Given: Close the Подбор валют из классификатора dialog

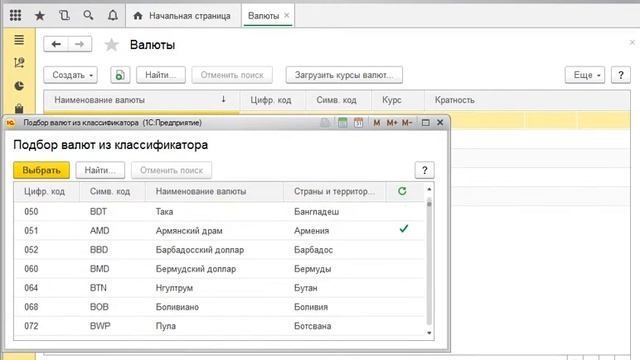Looking at the screenshot, I should coord(440,122).
